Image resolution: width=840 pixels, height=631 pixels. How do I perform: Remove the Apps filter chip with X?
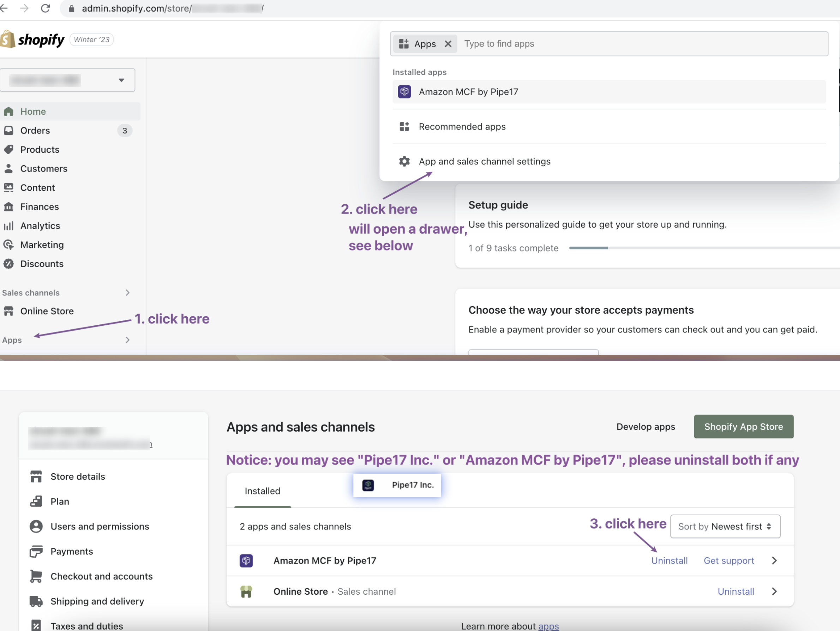pos(448,44)
